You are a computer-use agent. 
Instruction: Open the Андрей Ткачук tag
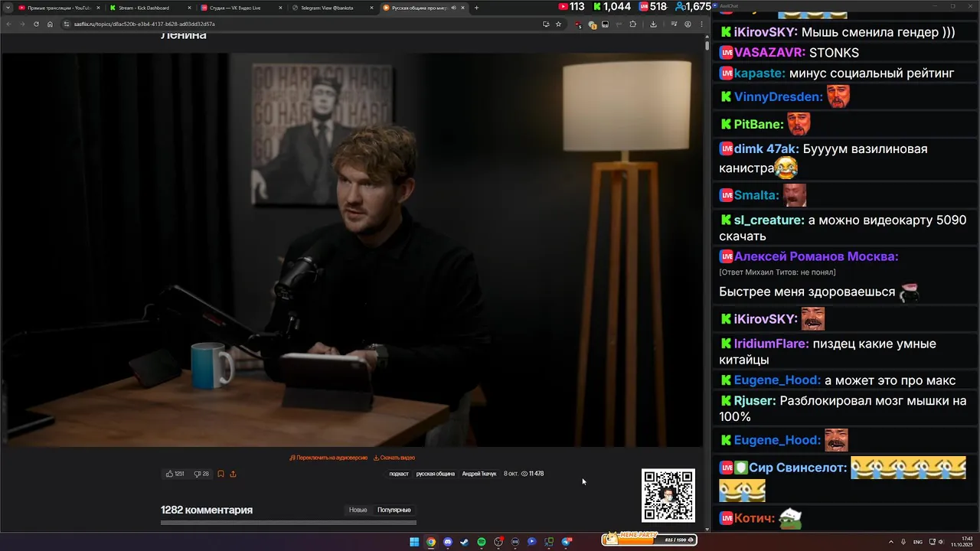click(x=479, y=474)
